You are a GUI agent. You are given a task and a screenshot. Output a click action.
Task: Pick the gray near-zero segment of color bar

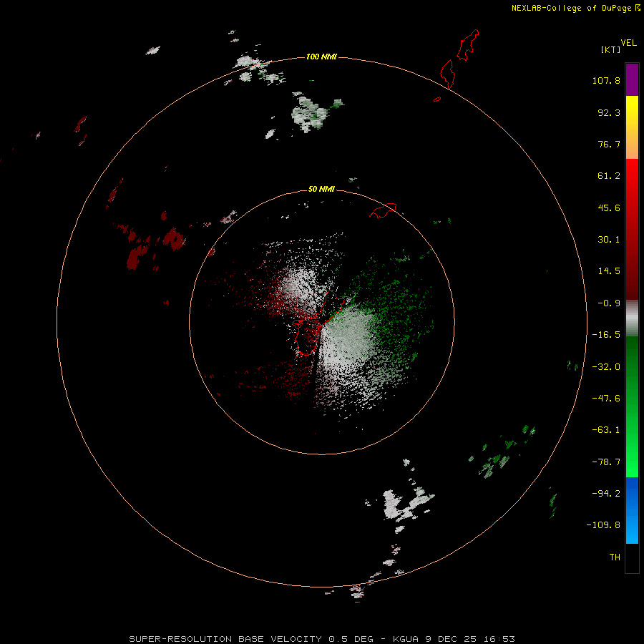click(x=632, y=318)
